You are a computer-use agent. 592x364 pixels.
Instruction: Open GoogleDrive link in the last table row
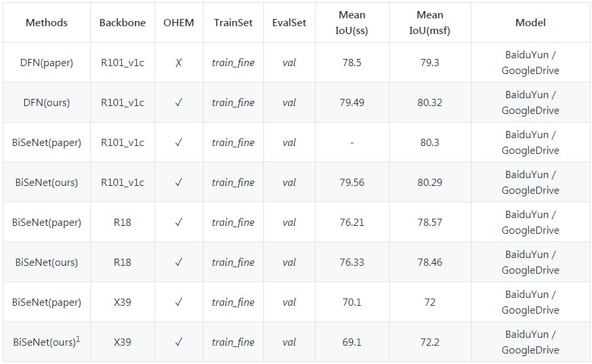tap(530, 350)
